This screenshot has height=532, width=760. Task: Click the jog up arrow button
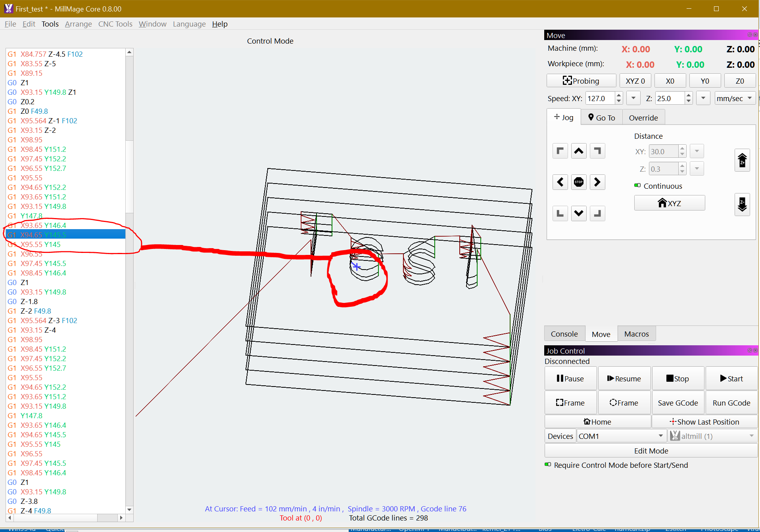[579, 151]
